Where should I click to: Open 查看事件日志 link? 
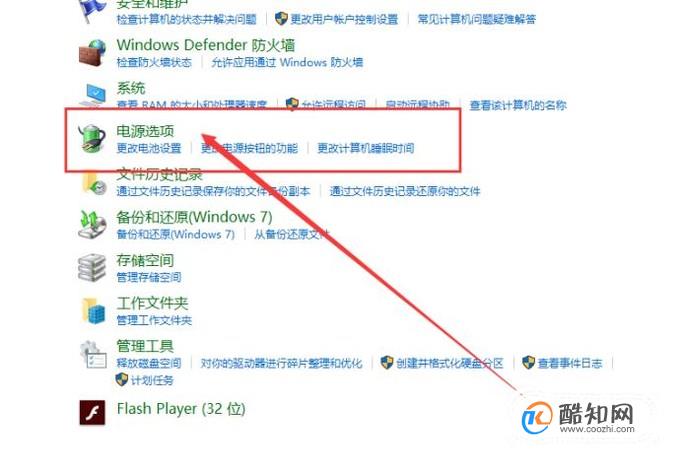tap(570, 363)
